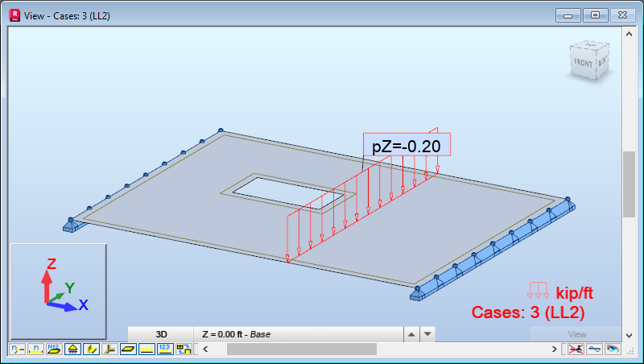Toggle support symbols display icon
644x364 pixels.
pos(72,350)
